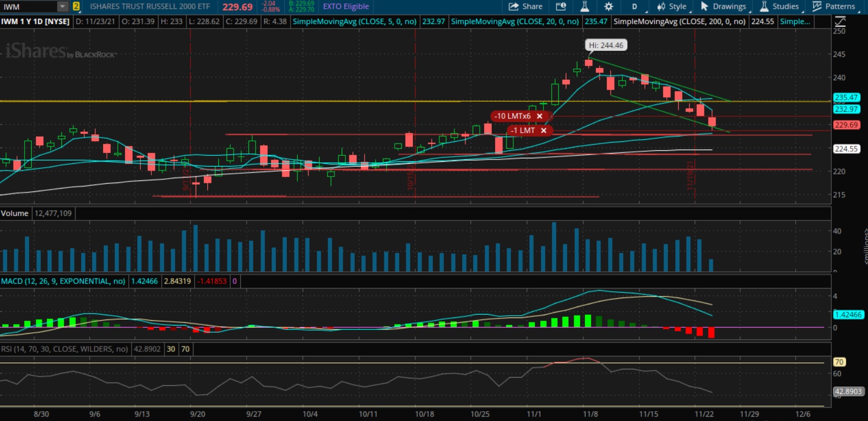Click inside the IWM symbol input field
The width and height of the screenshot is (868, 421).
29,7
